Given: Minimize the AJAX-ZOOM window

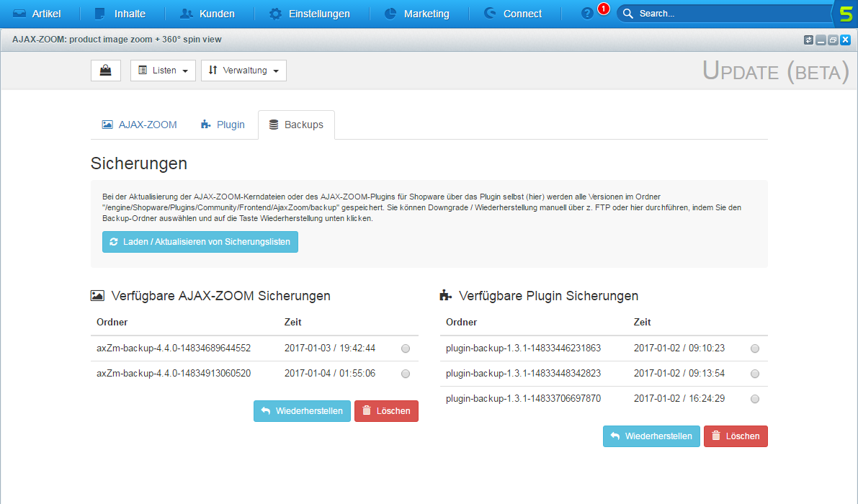Looking at the screenshot, I should pyautogui.click(x=821, y=40).
